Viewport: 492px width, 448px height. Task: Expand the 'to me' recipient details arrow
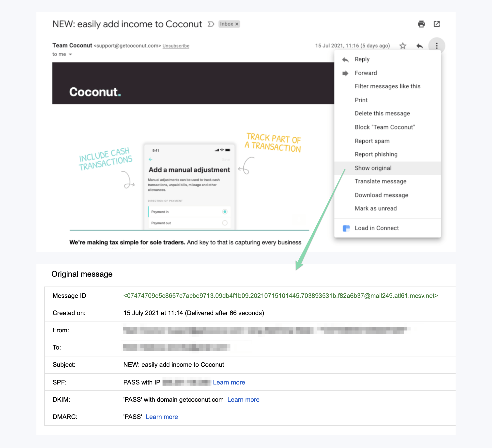point(70,54)
